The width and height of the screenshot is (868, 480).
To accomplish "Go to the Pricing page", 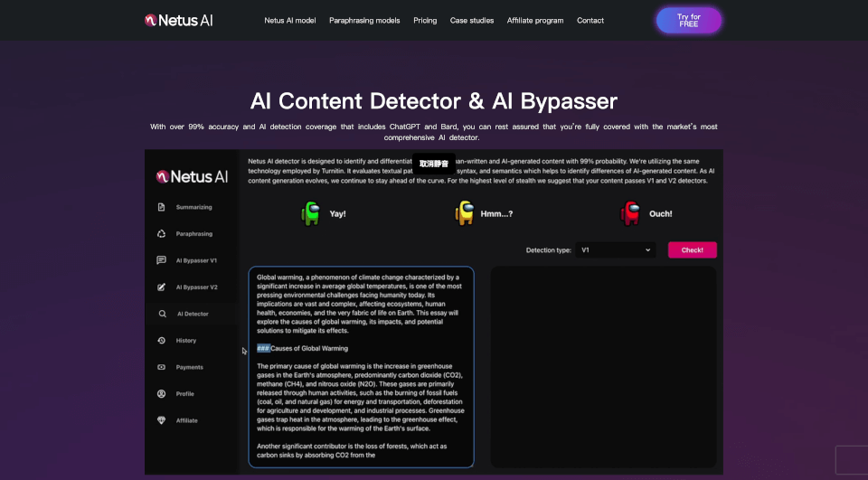I will point(425,21).
